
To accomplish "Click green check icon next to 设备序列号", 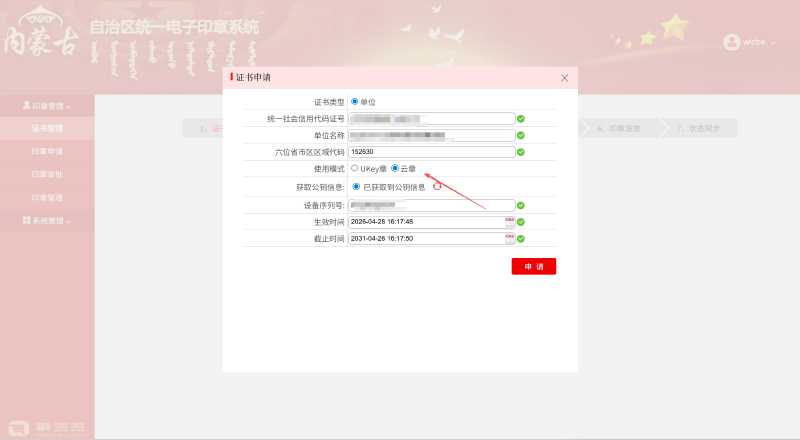I will coord(521,204).
